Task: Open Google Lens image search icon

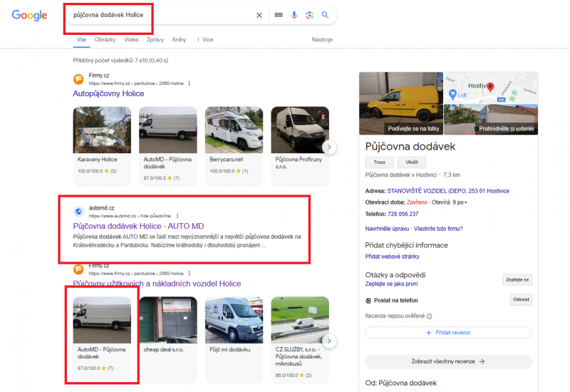Action: pos(310,15)
